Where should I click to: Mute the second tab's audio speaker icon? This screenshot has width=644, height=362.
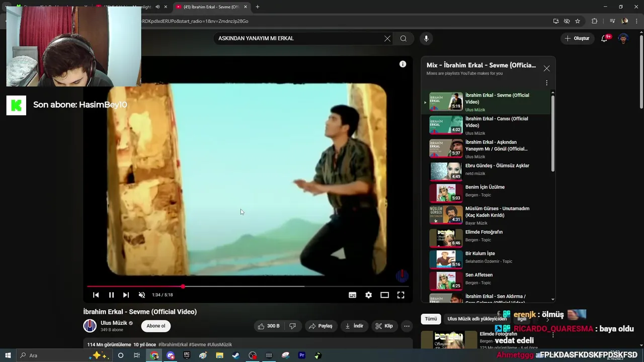coord(157,7)
